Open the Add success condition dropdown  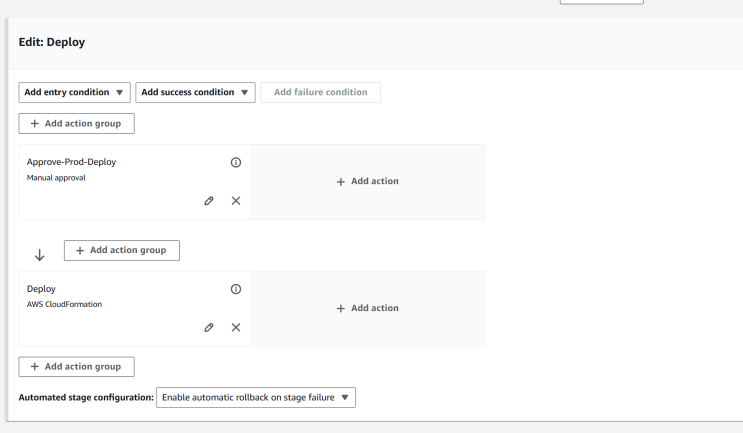(x=195, y=92)
